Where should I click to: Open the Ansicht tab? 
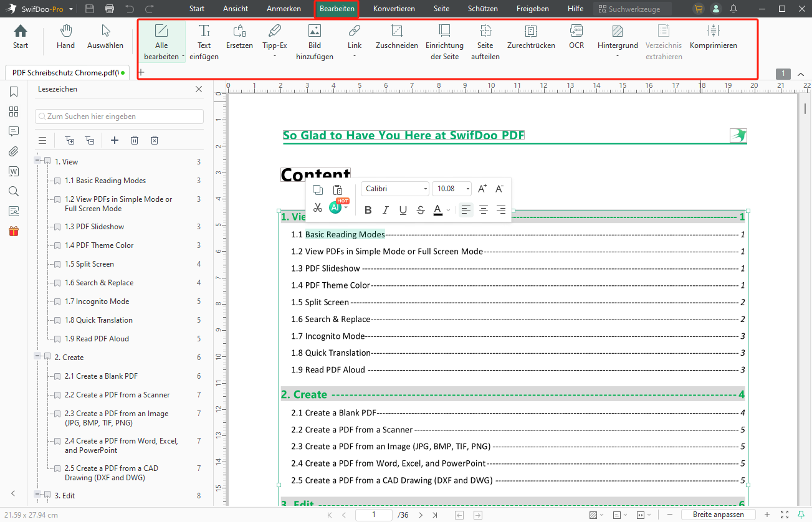(236, 9)
